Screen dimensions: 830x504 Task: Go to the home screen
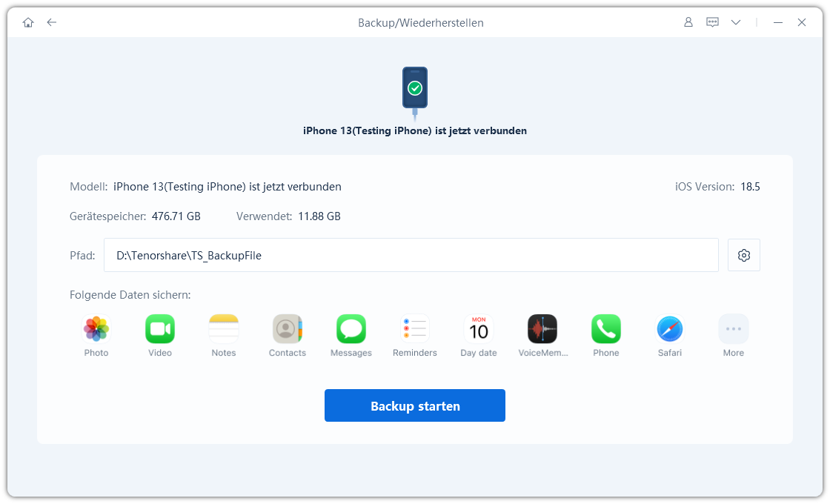pyautogui.click(x=28, y=22)
